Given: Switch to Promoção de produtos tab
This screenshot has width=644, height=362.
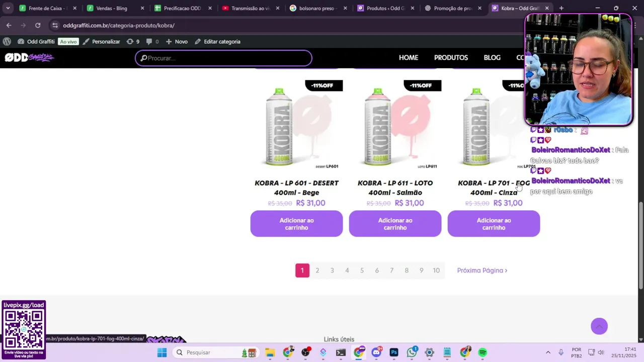Looking at the screenshot, I should (x=454, y=8).
